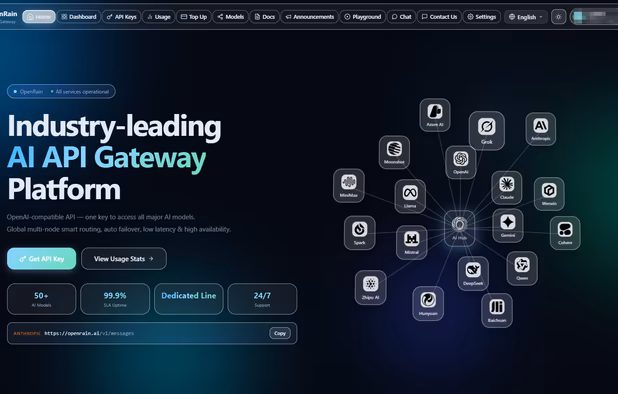Select the Grok provider icon
The width and height of the screenshot is (618, 394).
[486, 130]
